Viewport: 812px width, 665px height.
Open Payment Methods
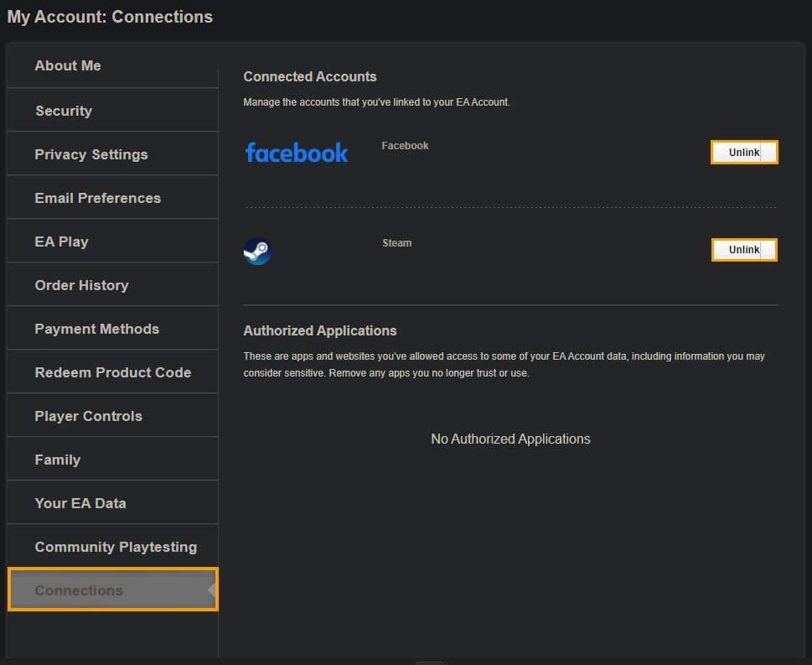(x=112, y=328)
